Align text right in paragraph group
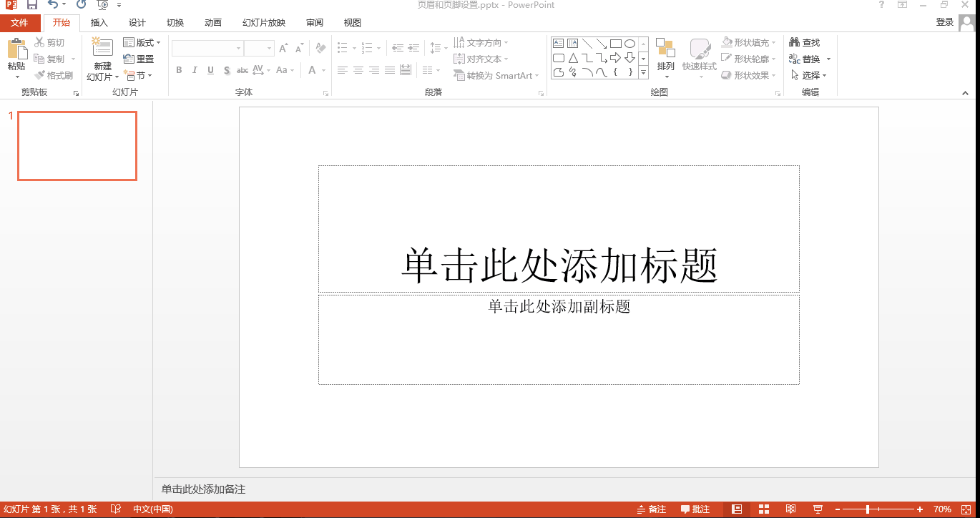This screenshot has height=518, width=980. [x=374, y=70]
